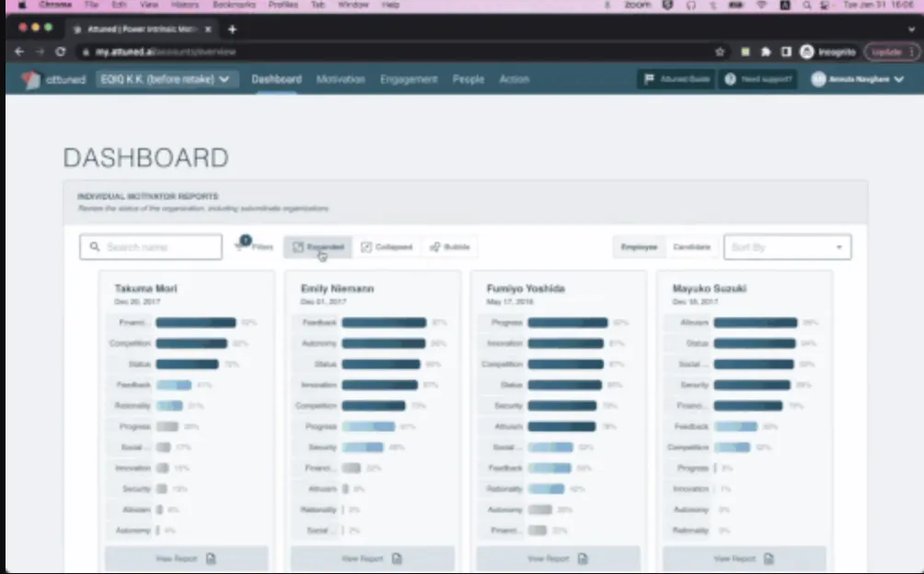Go to the Motivation tab
Viewport: 924px width, 574px height.
pos(341,79)
